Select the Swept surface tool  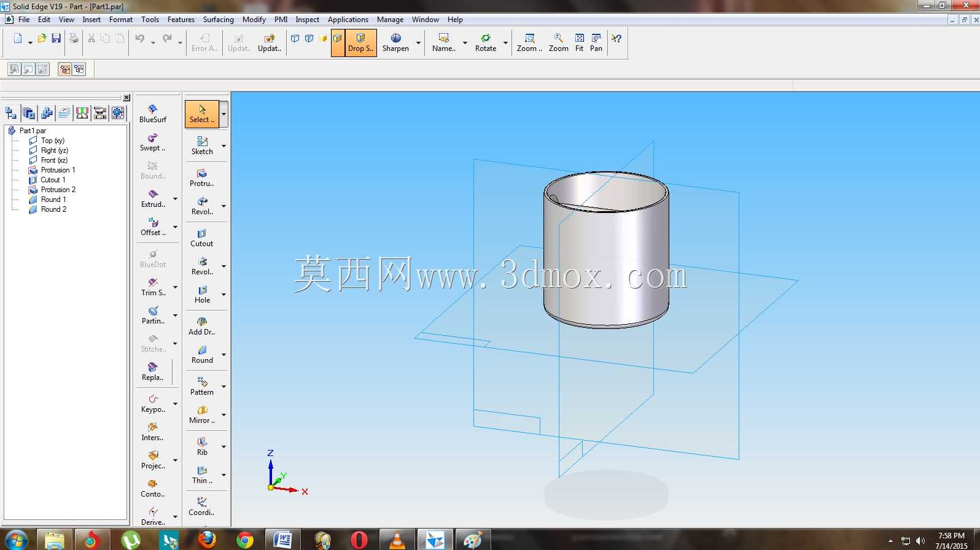(153, 142)
